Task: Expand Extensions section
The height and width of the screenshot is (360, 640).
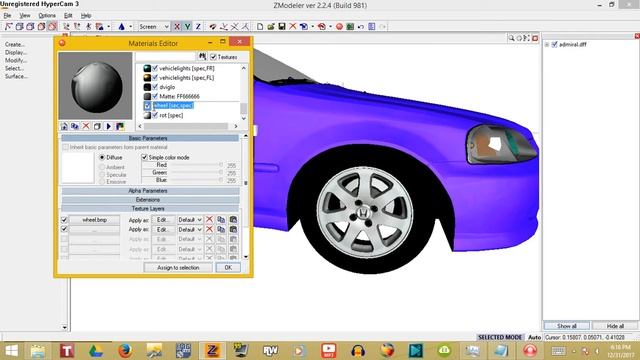Action: [x=150, y=200]
